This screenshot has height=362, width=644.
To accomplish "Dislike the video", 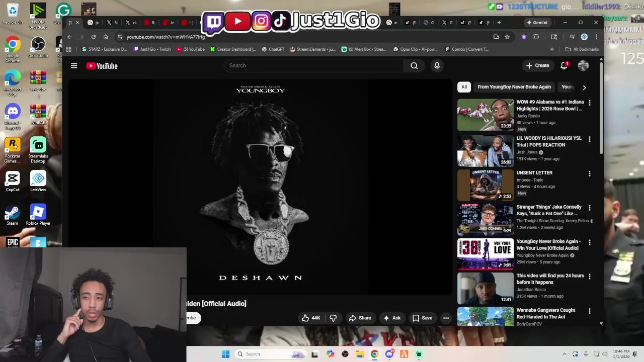I will click(333, 318).
